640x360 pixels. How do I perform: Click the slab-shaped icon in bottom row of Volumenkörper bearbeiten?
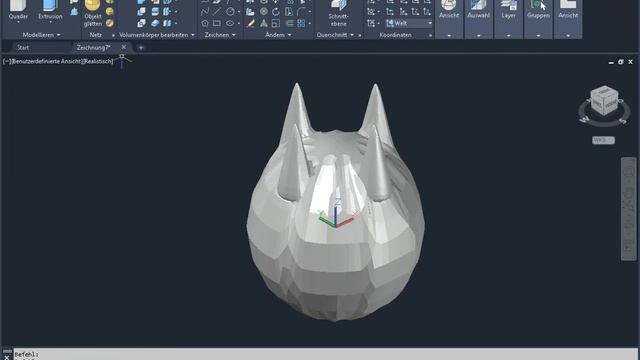pyautogui.click(x=155, y=24)
